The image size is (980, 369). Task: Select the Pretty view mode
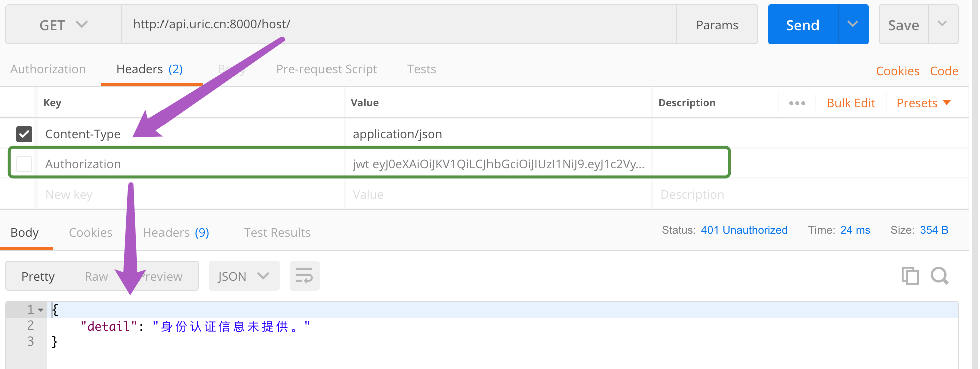38,276
